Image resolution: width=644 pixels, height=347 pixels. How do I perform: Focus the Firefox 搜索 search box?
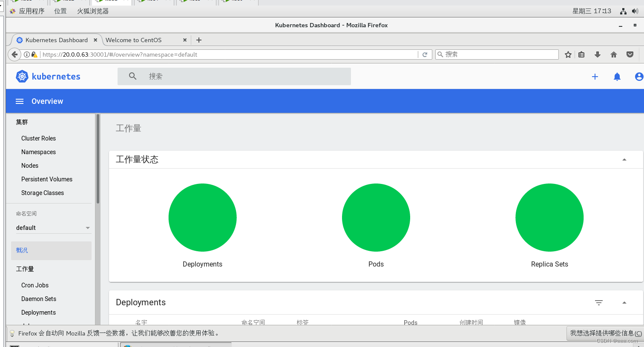[x=497, y=54]
